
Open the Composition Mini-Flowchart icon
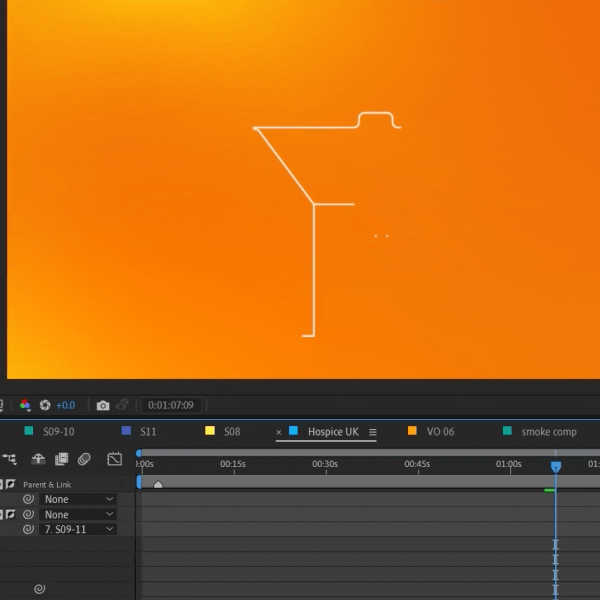(10, 458)
